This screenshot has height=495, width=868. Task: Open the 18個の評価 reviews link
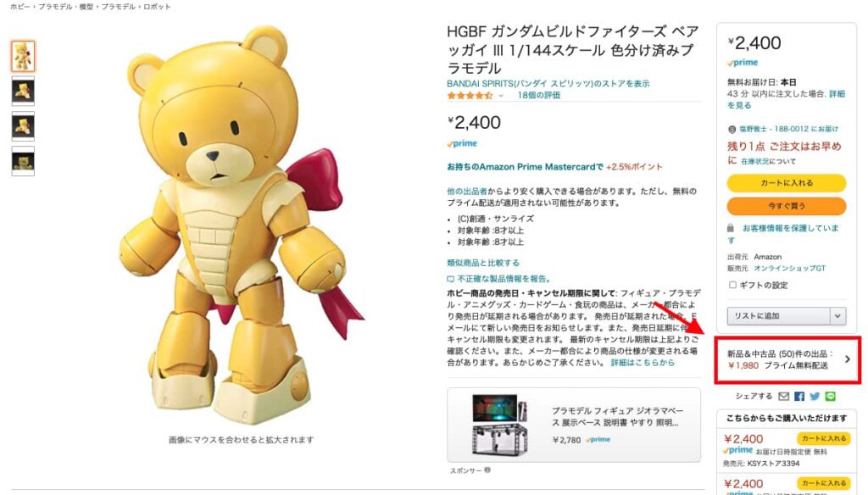538,95
